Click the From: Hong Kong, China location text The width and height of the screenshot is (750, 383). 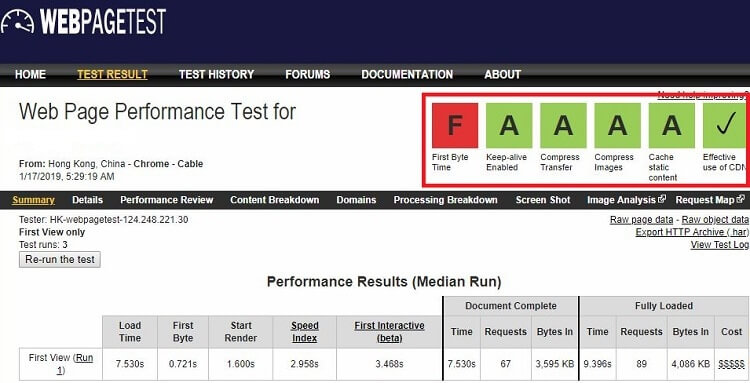tap(111, 164)
